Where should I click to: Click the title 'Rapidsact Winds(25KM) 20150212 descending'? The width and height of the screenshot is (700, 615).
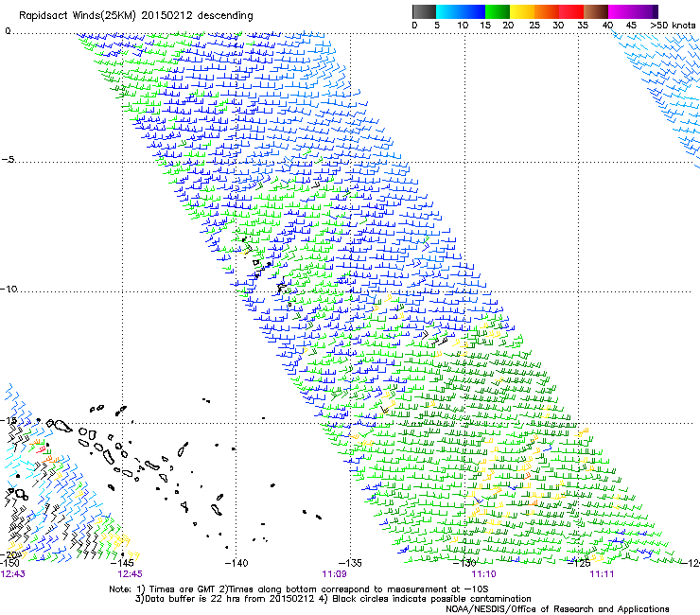pyautogui.click(x=136, y=15)
